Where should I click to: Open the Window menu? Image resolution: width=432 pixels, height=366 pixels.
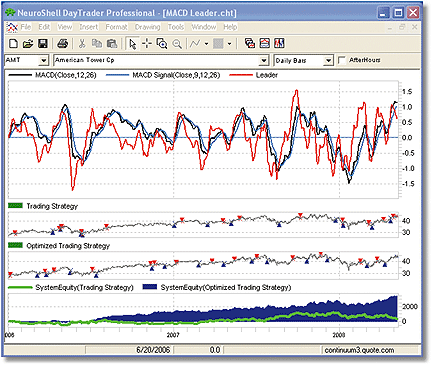click(204, 27)
